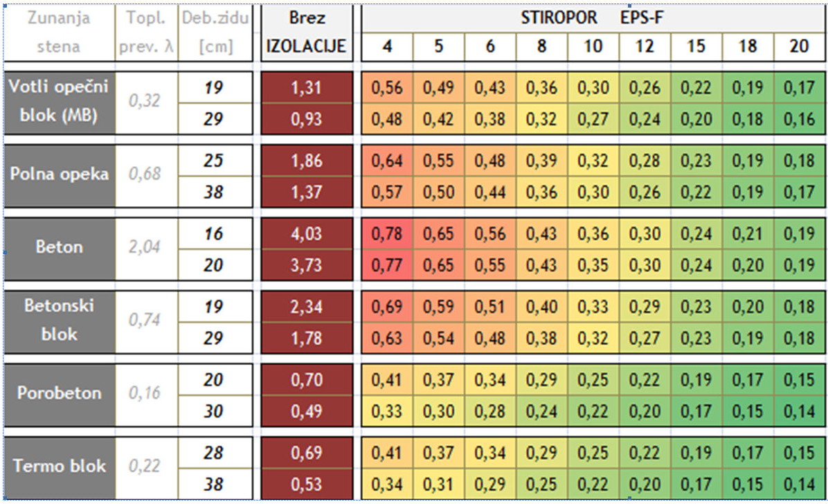Click the Topl. prev. λ header

[146, 33]
